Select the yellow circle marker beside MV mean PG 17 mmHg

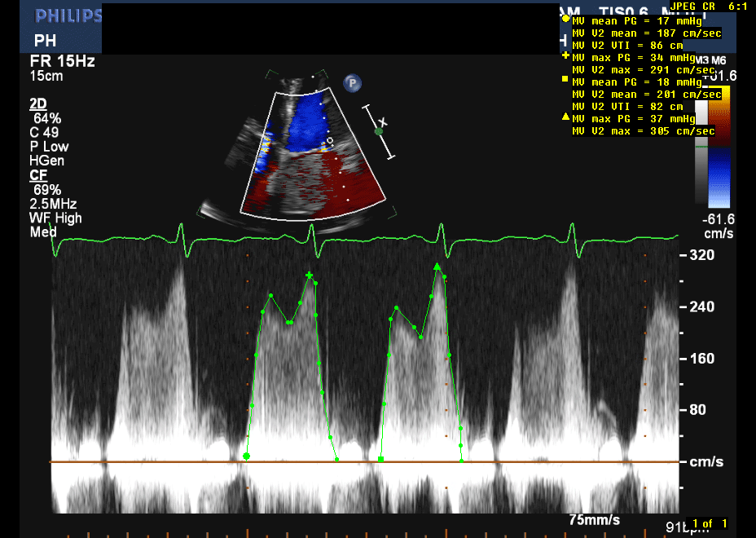[565, 20]
